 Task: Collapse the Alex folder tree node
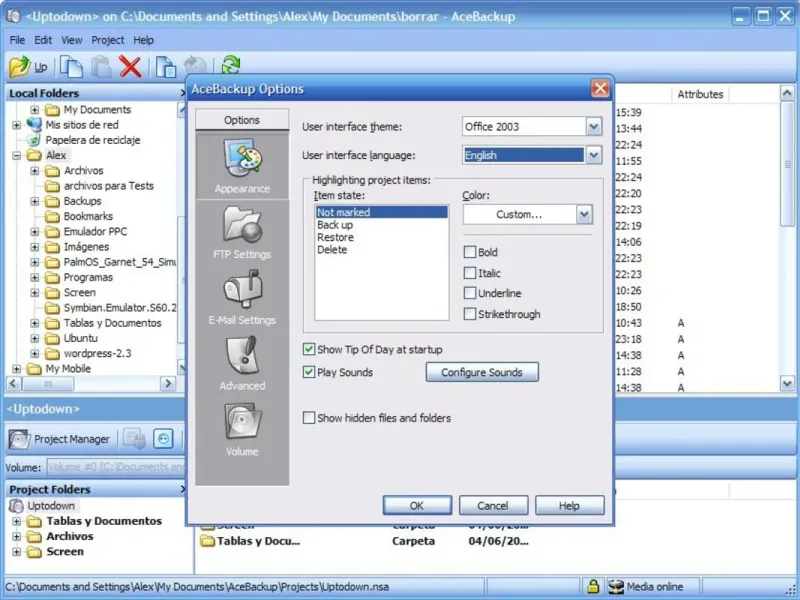[x=17, y=155]
